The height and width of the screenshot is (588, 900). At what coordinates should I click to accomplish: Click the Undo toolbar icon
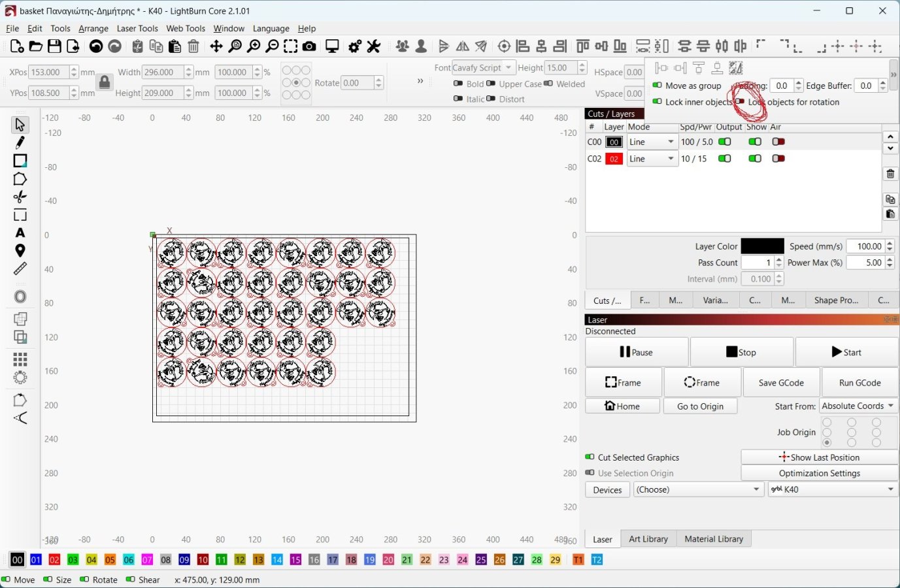(x=96, y=46)
